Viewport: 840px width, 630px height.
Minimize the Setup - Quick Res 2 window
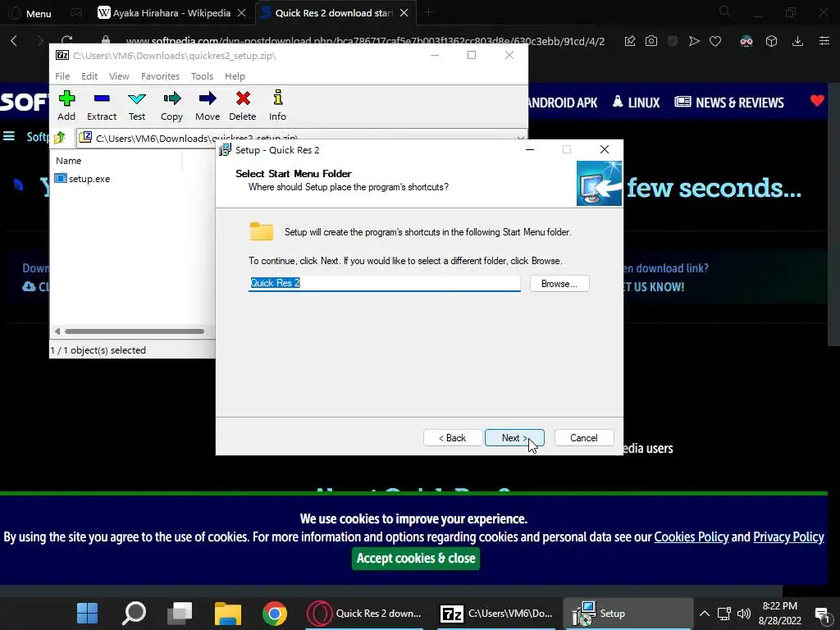tap(530, 149)
